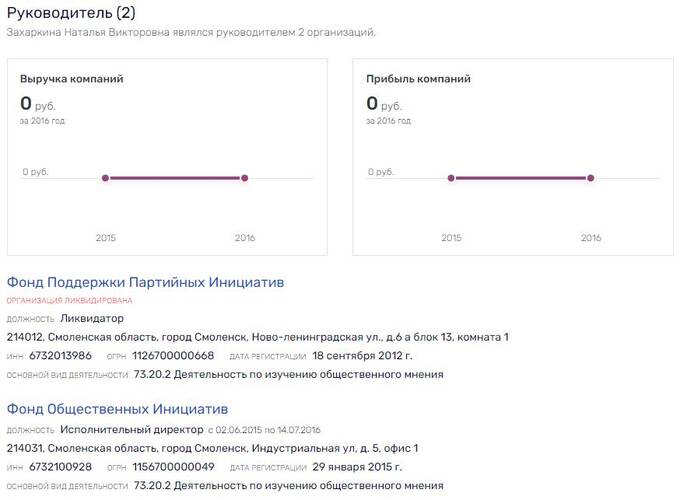Click the 2016 data point on profit chart
Image resolution: width=680 pixels, height=500 pixels.
(x=591, y=178)
